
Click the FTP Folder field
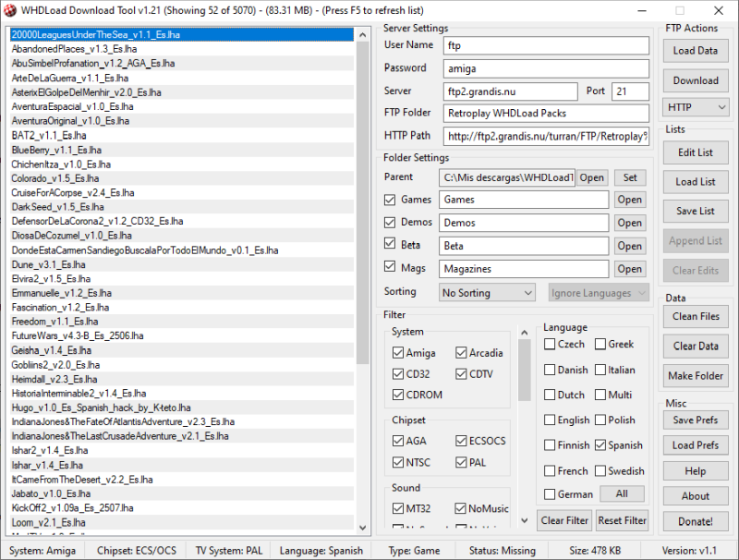click(x=546, y=114)
